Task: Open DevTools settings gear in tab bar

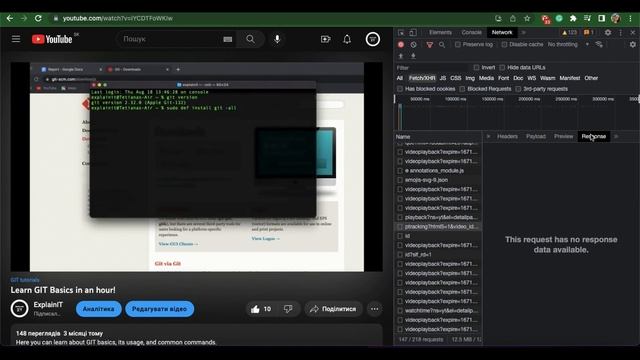Action: pyautogui.click(x=608, y=33)
